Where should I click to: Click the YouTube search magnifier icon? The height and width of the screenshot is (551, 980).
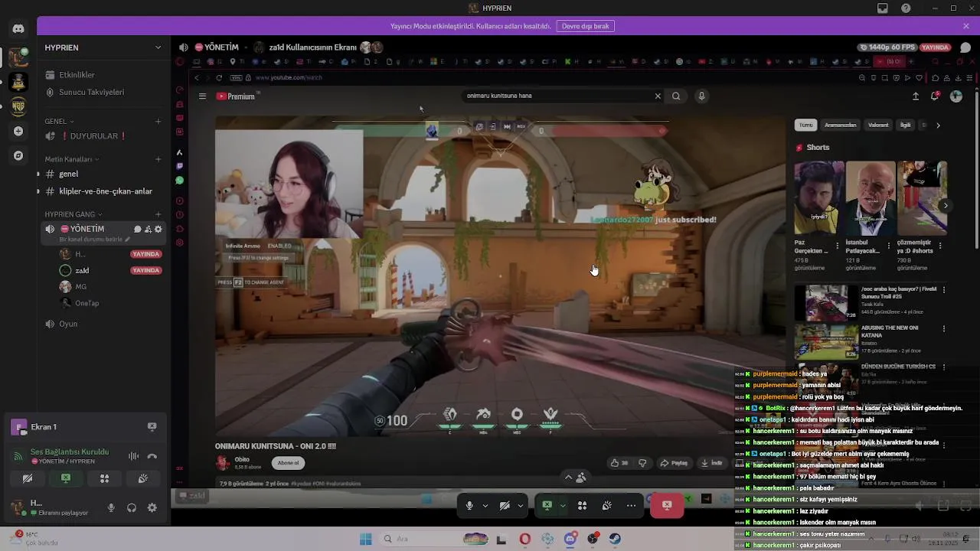coord(676,96)
